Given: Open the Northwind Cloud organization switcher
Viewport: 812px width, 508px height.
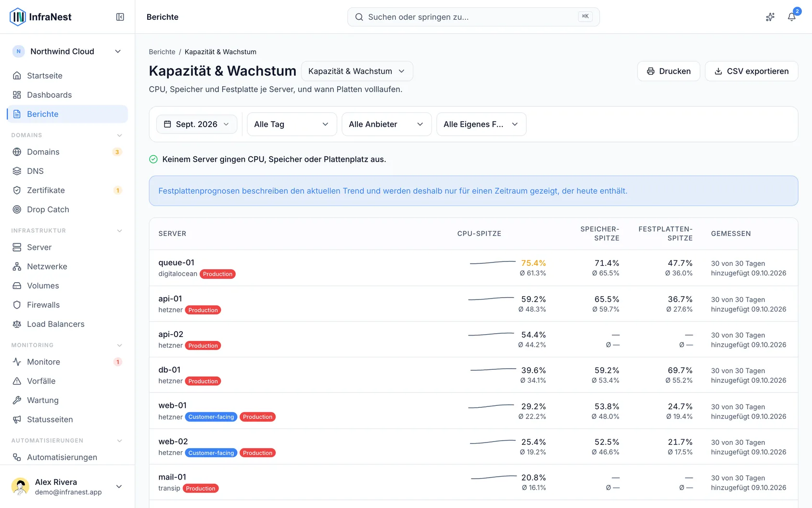Looking at the screenshot, I should 67,52.
